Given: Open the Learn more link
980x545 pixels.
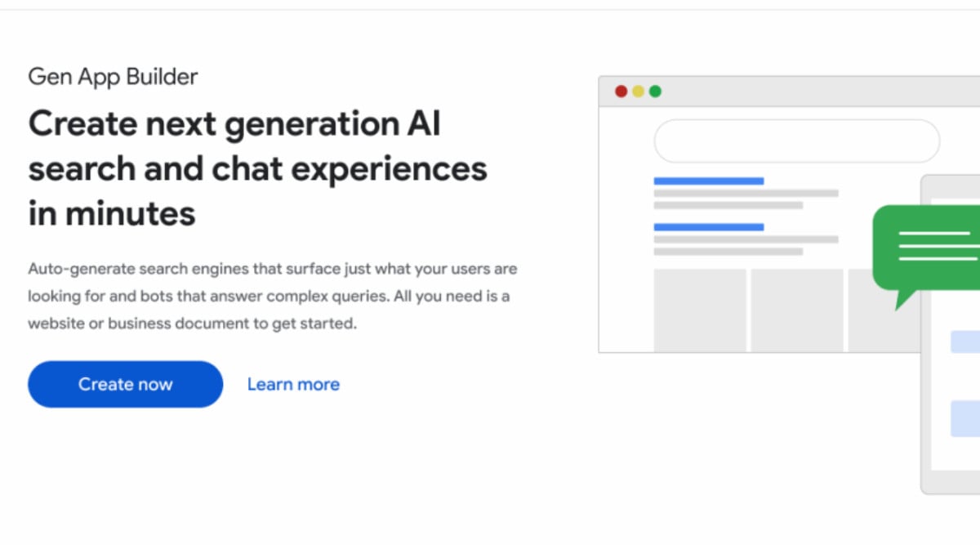Looking at the screenshot, I should (293, 384).
